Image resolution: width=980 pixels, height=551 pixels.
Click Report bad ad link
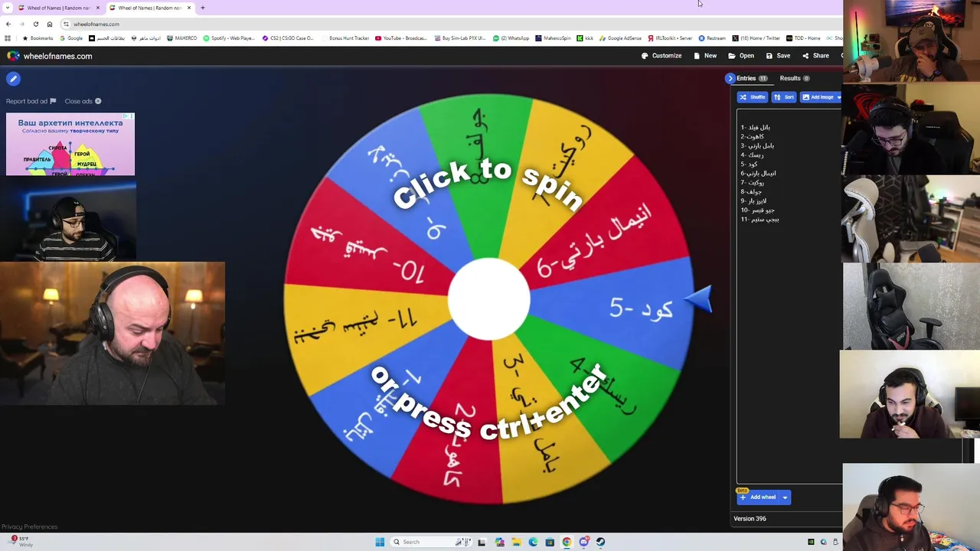coord(31,101)
